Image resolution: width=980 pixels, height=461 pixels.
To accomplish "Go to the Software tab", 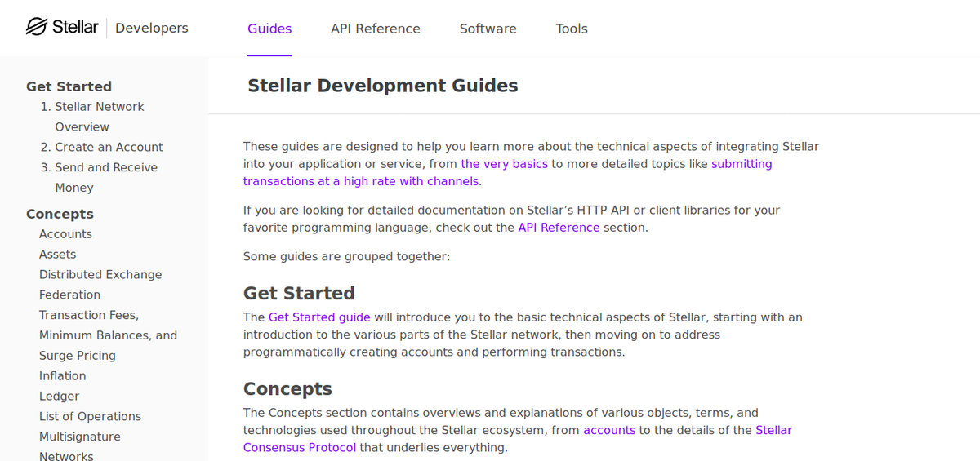I will [488, 29].
